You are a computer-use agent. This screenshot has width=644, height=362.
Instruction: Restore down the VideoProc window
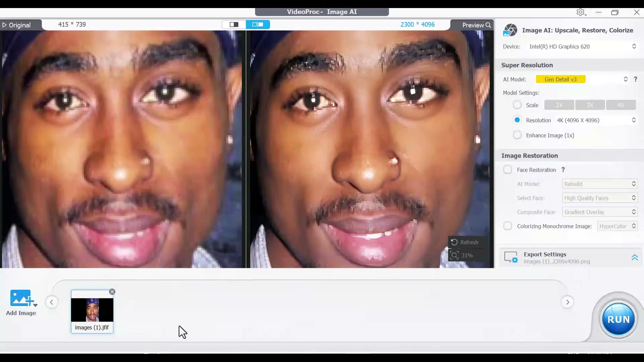614,12
